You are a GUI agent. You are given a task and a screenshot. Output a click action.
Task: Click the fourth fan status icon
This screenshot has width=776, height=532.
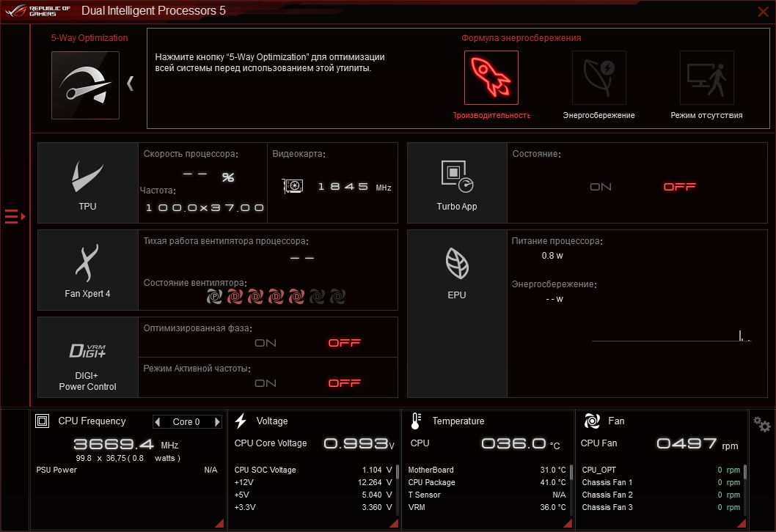coord(277,297)
